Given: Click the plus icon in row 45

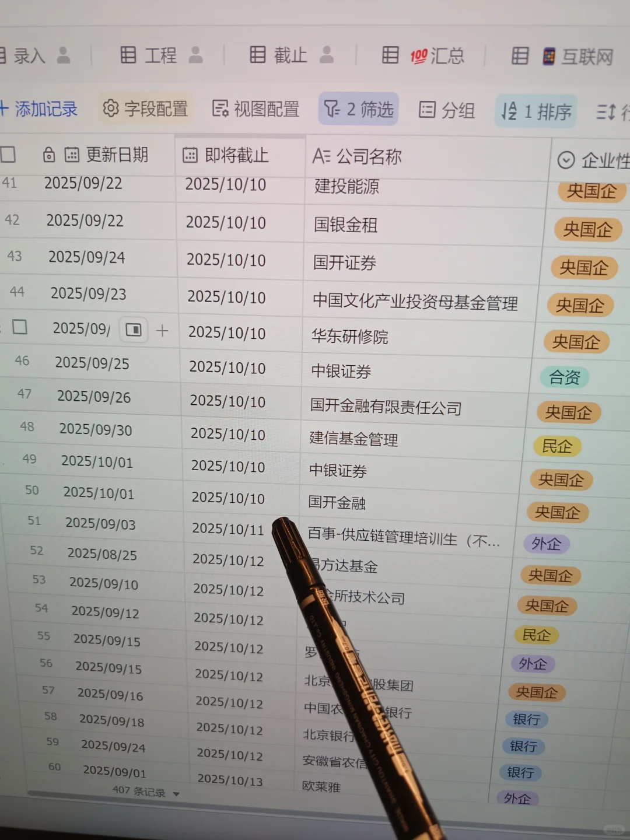Looking at the screenshot, I should point(162,331).
